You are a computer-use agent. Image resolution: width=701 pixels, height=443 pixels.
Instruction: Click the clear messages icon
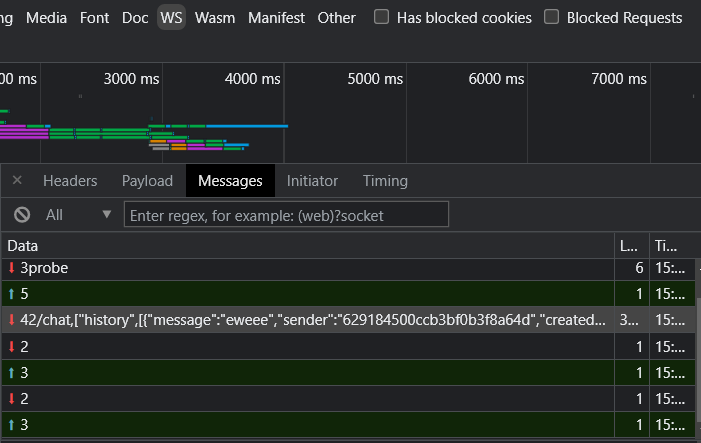coord(22,215)
